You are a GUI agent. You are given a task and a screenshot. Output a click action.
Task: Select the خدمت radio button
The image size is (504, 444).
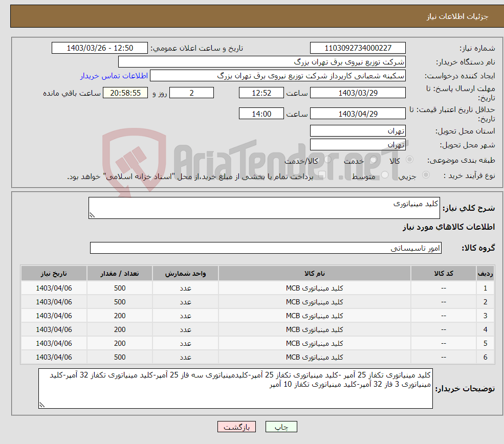tap(373, 160)
